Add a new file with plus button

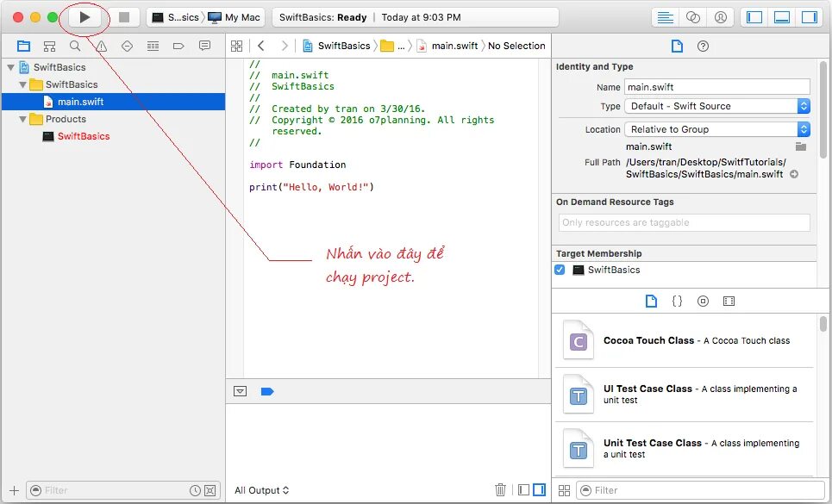point(15,491)
